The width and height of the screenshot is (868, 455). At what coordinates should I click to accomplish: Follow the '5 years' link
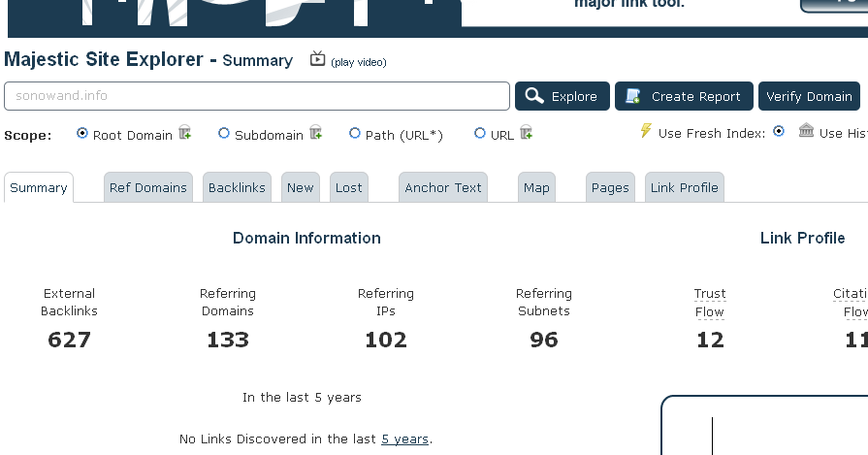[404, 439]
